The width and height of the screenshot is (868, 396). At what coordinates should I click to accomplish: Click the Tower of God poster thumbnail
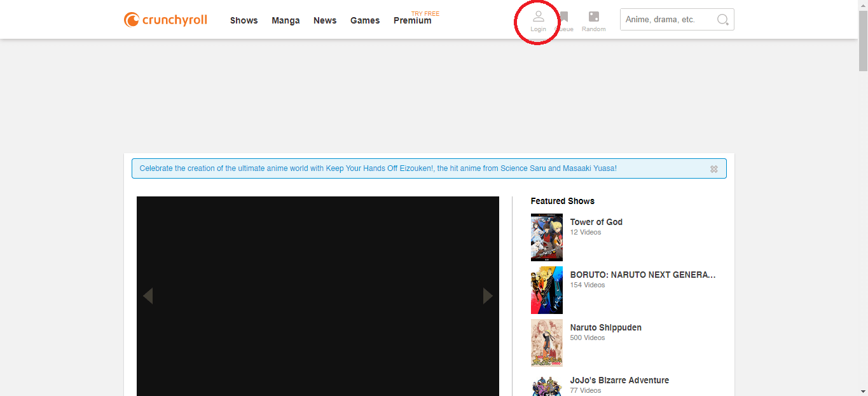(547, 237)
